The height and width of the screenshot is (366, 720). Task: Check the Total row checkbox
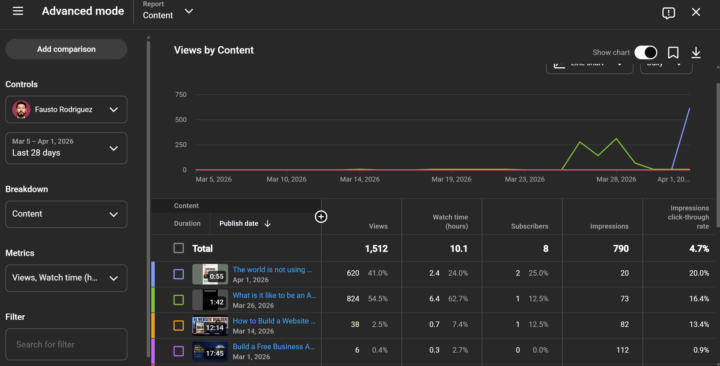pos(179,248)
